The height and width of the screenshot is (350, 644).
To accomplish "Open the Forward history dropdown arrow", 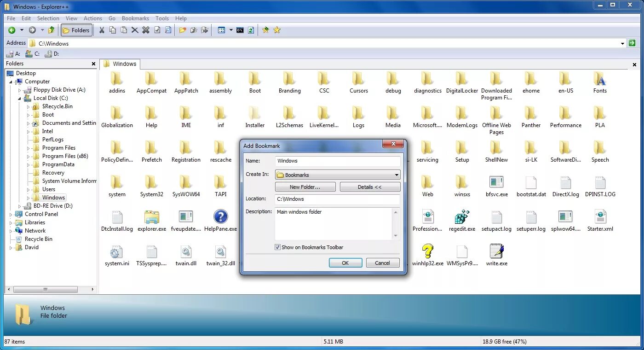I will click(x=42, y=30).
